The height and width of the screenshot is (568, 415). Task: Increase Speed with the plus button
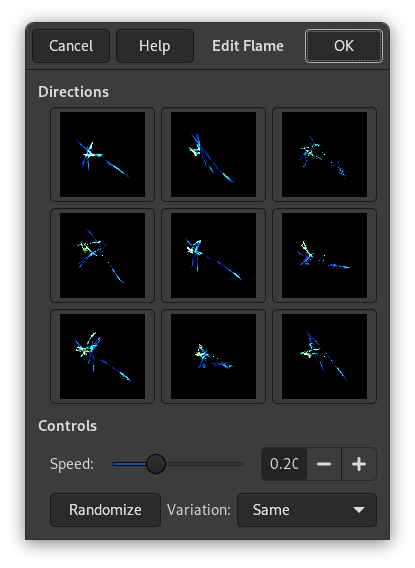pos(359,464)
